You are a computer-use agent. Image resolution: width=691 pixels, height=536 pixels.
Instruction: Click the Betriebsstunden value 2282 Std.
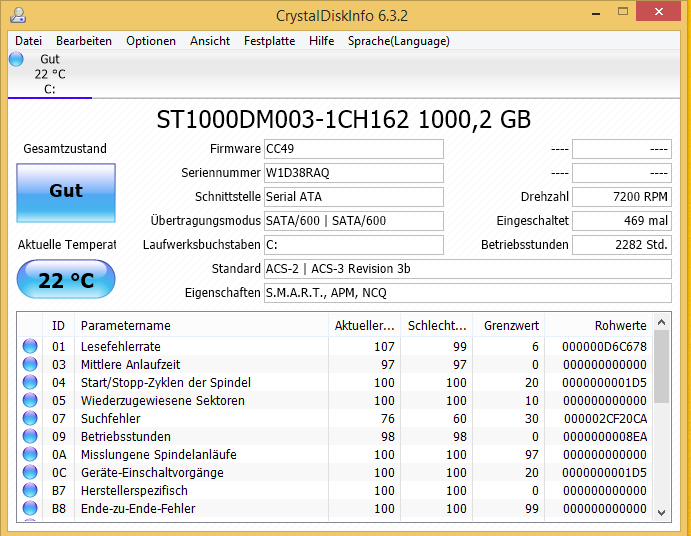622,245
